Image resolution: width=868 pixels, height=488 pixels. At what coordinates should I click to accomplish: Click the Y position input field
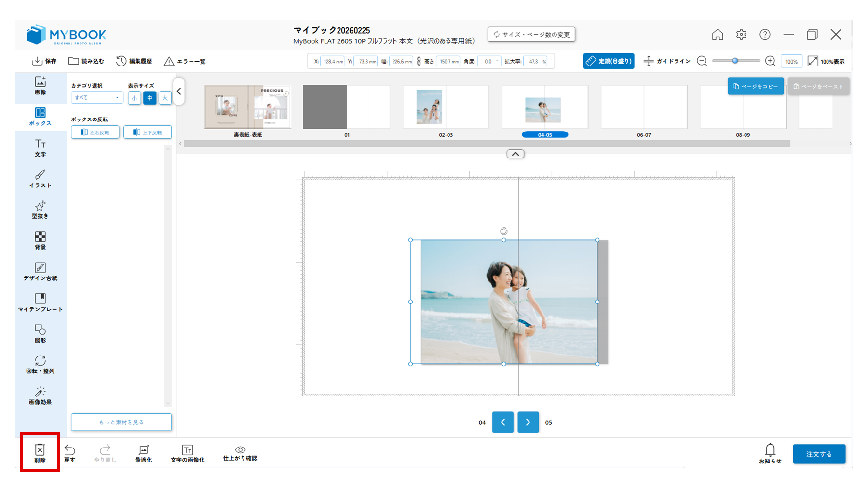366,61
